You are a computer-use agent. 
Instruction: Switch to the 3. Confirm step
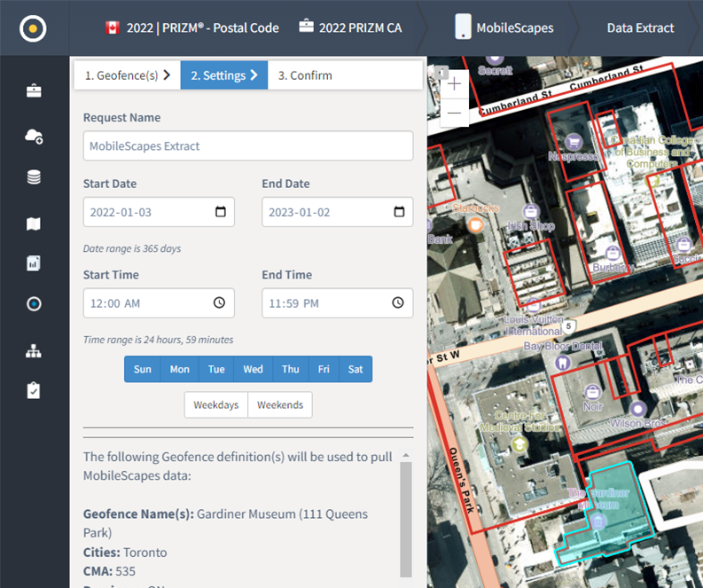click(305, 75)
